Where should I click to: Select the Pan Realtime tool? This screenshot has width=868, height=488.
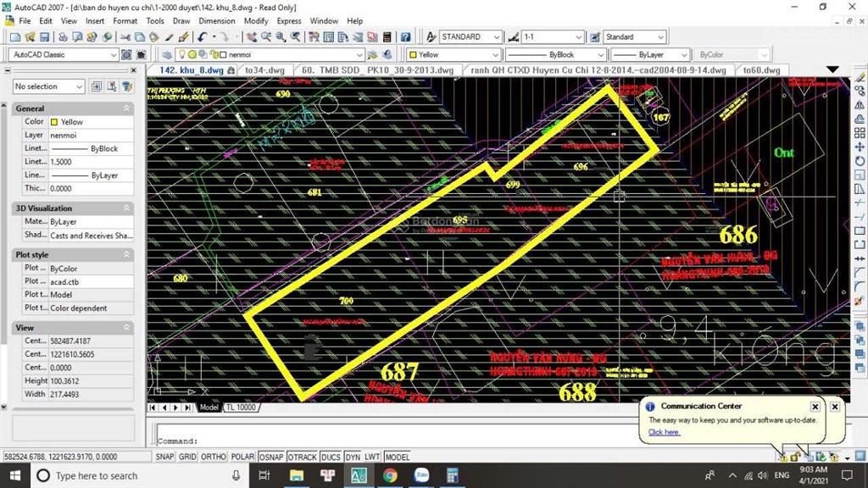(252, 37)
